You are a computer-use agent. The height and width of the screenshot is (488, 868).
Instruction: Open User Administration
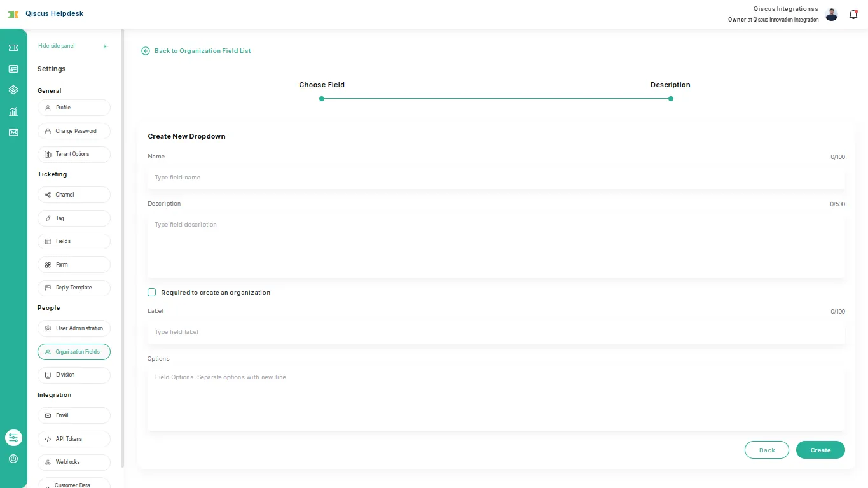74,328
